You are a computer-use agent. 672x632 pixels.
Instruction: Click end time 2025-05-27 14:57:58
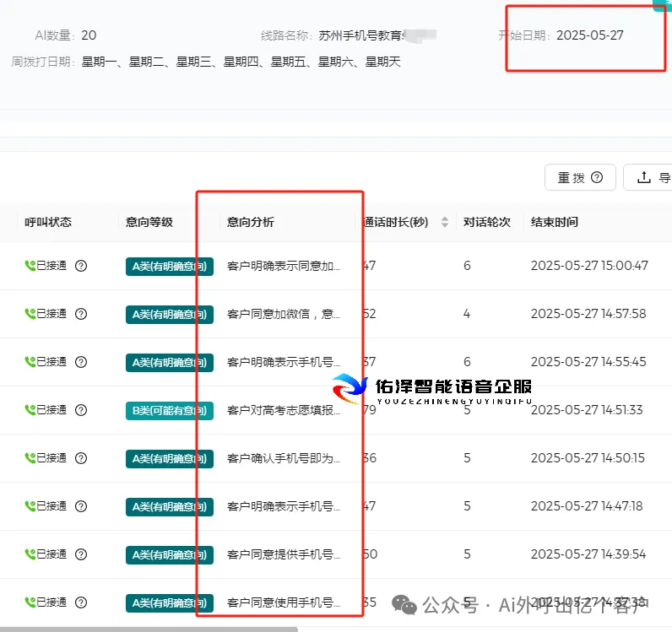coord(588,314)
